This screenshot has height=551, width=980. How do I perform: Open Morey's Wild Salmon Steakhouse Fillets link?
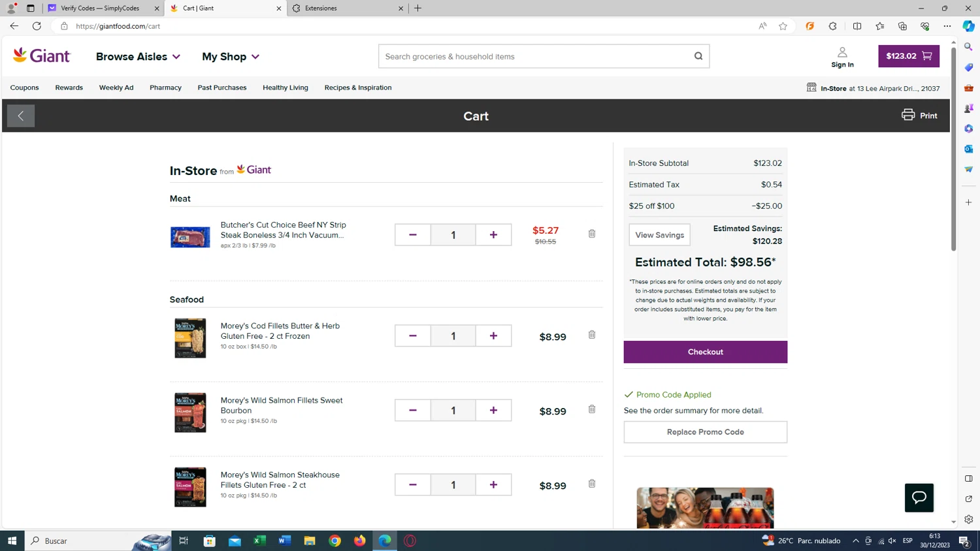pos(280,480)
